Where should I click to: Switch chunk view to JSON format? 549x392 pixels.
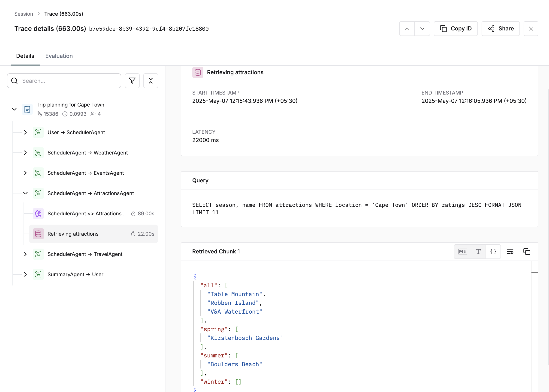coord(493,252)
